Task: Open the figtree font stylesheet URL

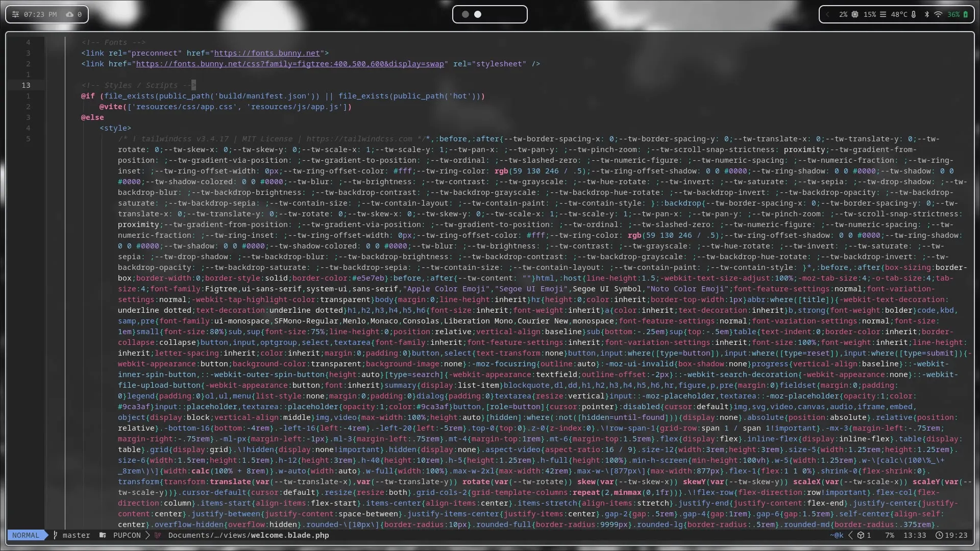Action: pyautogui.click(x=289, y=64)
